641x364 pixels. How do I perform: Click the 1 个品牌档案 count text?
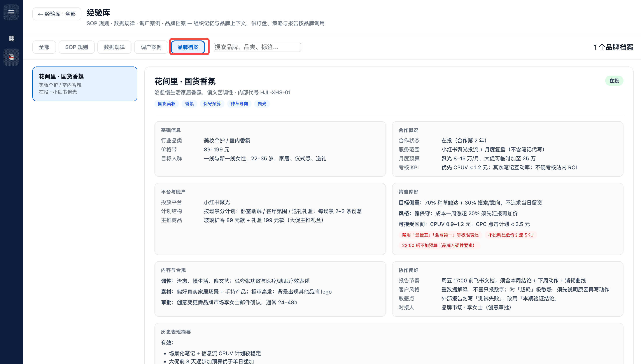point(613,47)
